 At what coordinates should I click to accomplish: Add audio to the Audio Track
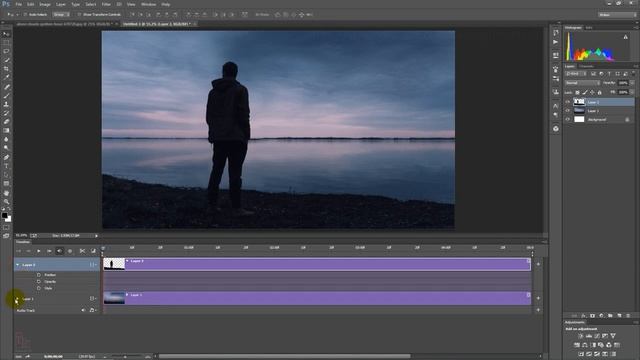(x=538, y=310)
